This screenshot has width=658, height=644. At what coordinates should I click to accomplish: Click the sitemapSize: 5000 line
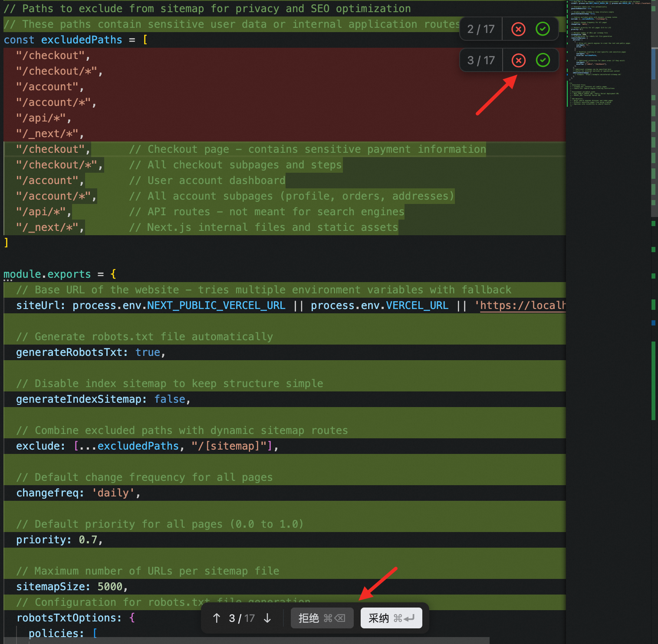[x=72, y=587]
